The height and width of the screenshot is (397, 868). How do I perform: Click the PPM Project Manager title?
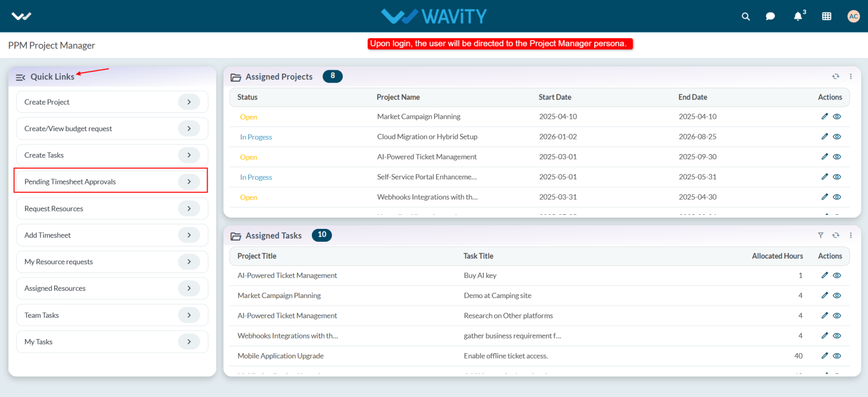point(52,46)
